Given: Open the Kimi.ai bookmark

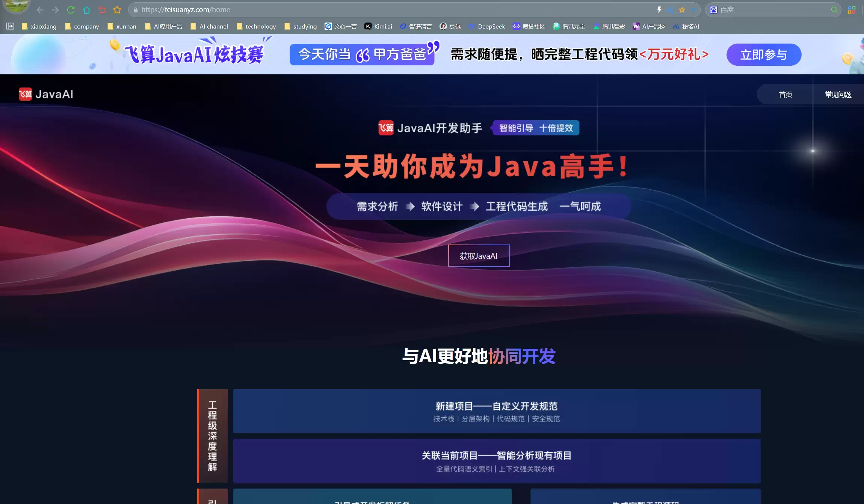Looking at the screenshot, I should click(x=378, y=26).
